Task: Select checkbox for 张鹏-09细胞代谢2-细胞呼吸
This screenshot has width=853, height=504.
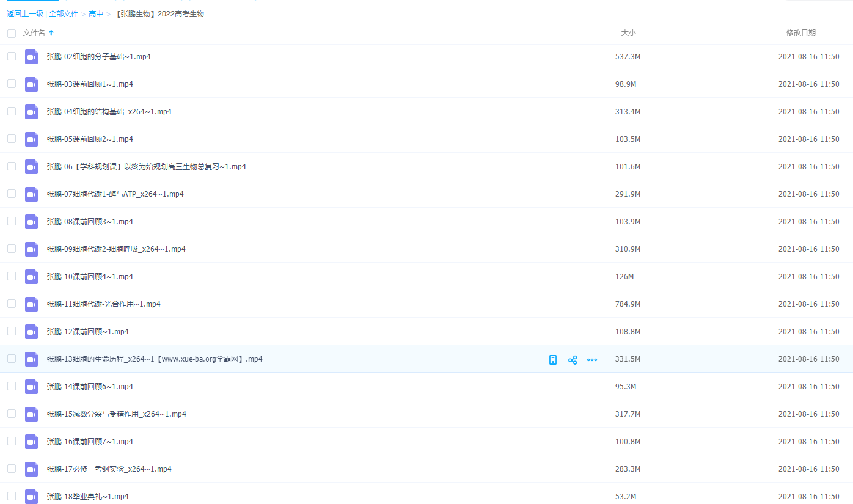Action: tap(12, 249)
